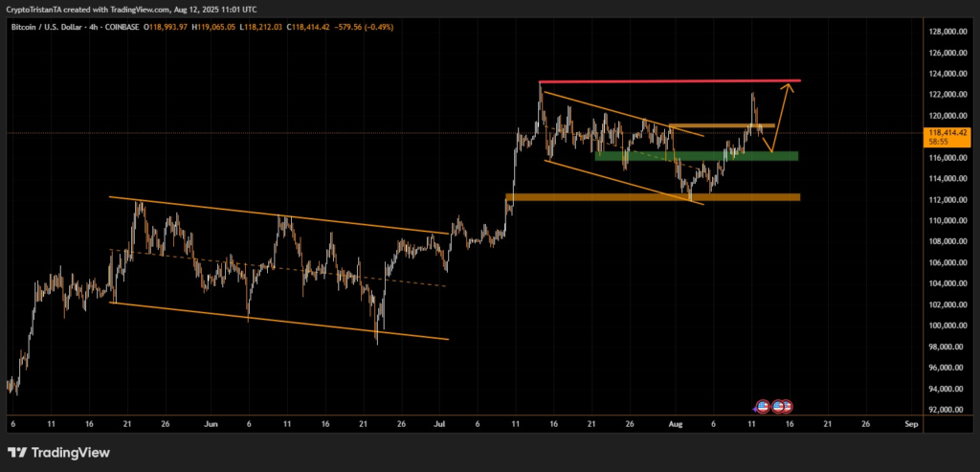Viewport: 980px width, 472px height.
Task: Click the Jul label on the time axis
Action: tap(440, 422)
